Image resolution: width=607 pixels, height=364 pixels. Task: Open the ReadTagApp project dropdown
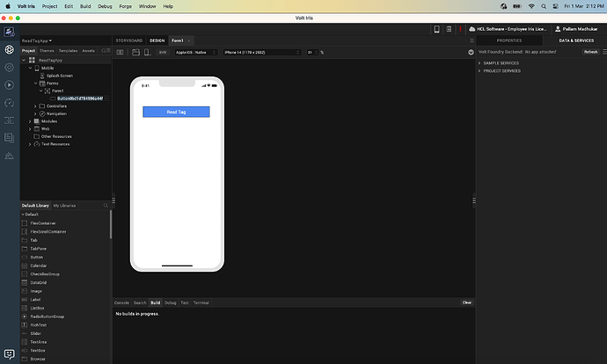(37, 40)
